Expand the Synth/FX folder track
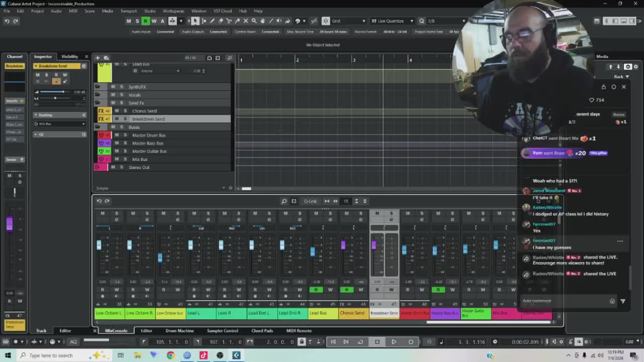This screenshot has height=362, width=644. click(x=98, y=86)
